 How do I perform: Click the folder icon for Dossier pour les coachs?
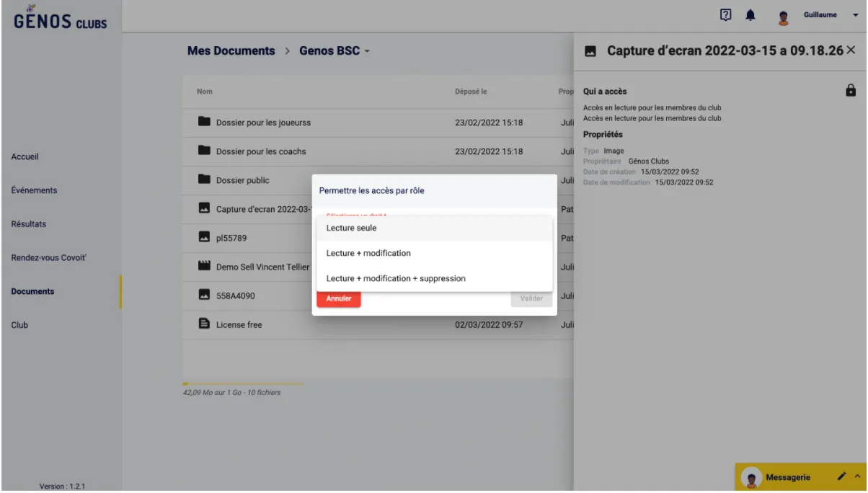[204, 151]
